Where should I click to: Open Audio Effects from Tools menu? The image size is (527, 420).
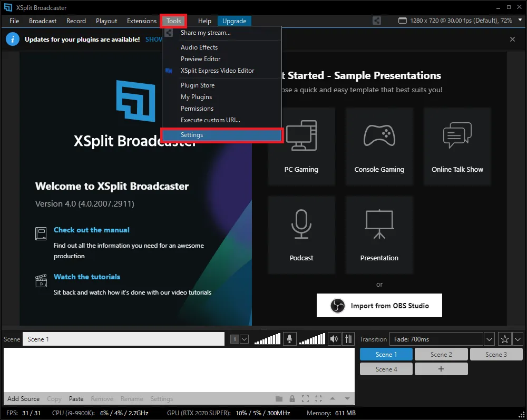click(x=222, y=47)
